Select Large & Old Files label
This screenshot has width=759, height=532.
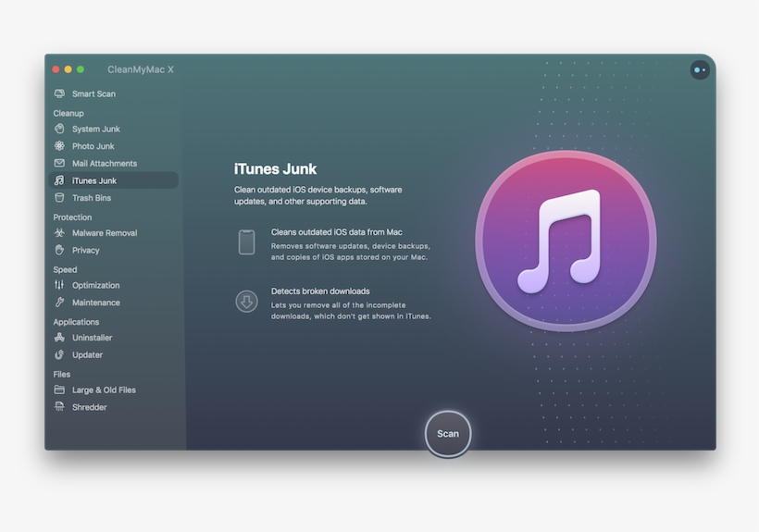104,390
